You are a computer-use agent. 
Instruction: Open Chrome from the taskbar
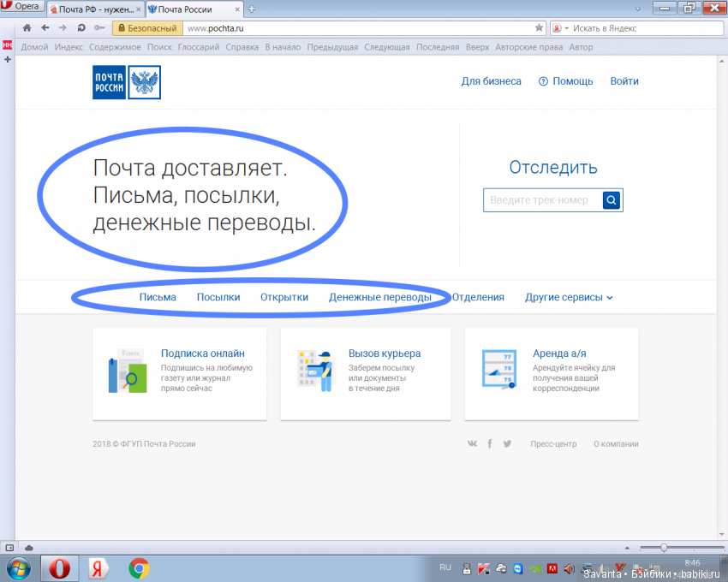139,567
